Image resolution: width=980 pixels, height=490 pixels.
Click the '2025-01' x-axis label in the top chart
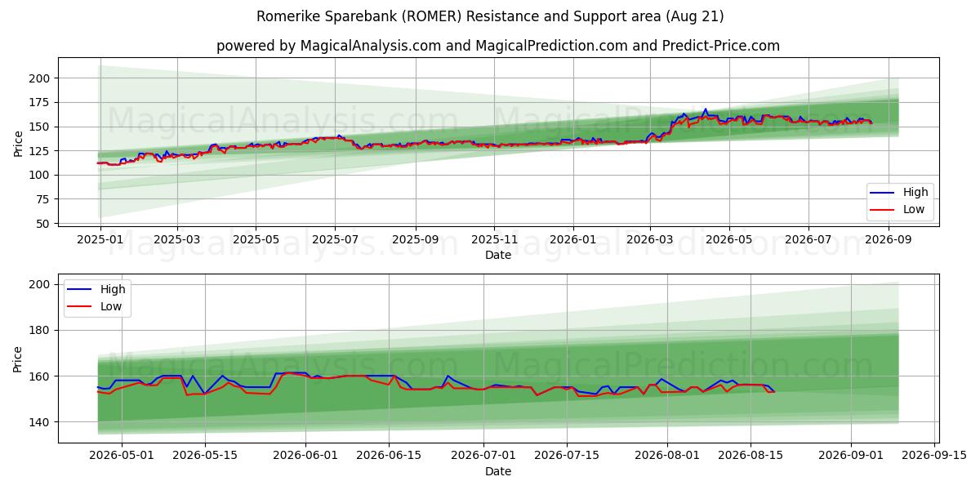coord(100,240)
